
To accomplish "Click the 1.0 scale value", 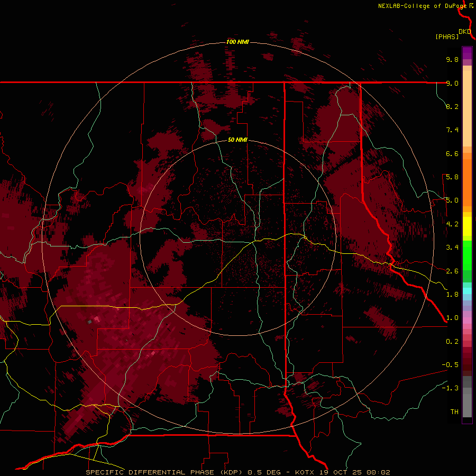I will pyautogui.click(x=452, y=318).
